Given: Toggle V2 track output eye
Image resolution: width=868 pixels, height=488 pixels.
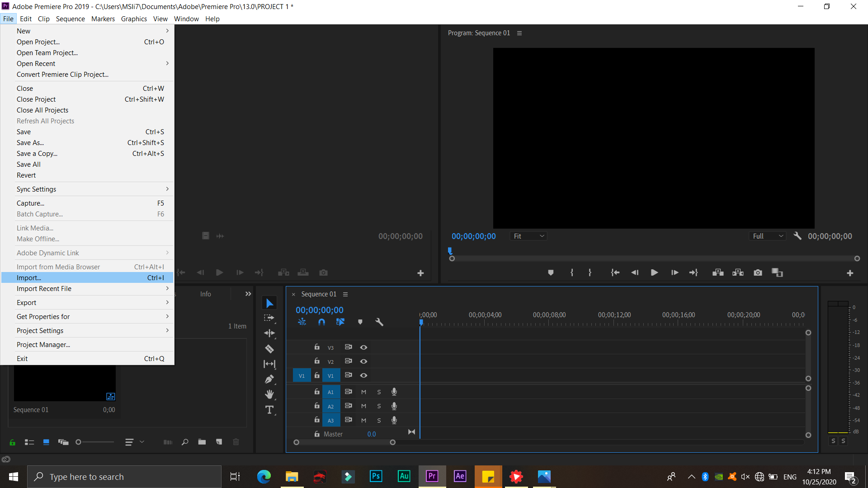Looking at the screenshot, I should (x=363, y=361).
